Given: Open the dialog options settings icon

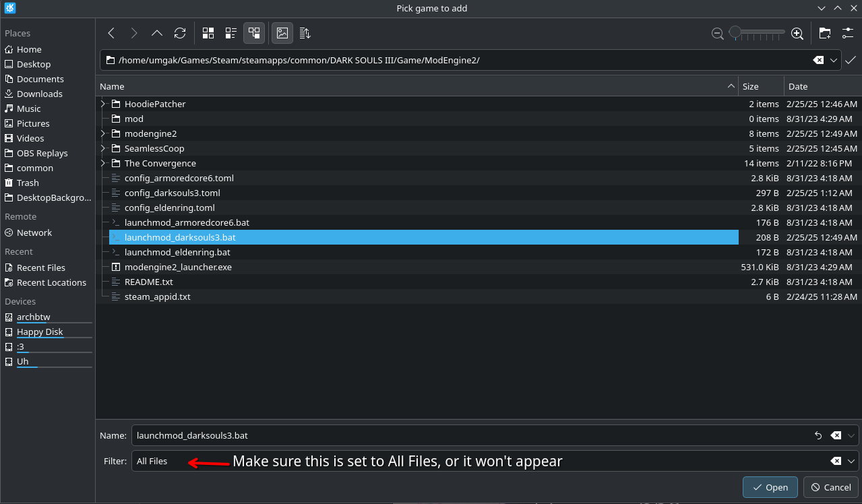Looking at the screenshot, I should click(848, 33).
